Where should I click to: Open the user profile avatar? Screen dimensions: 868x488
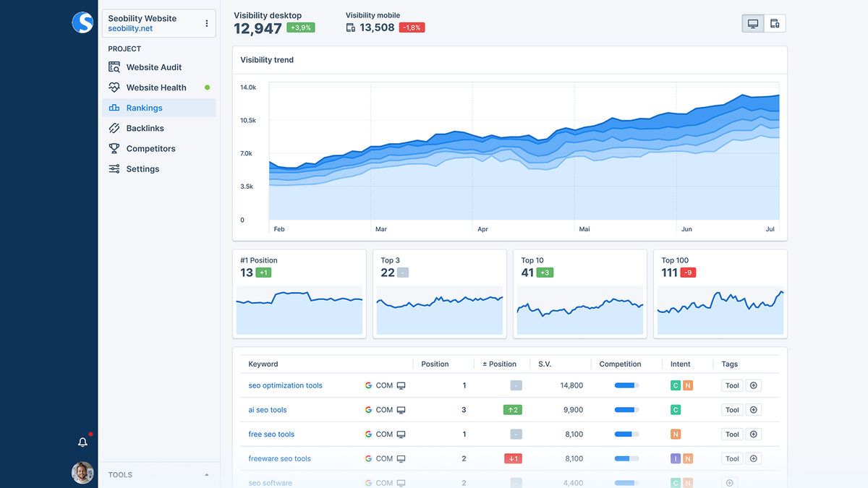[82, 473]
